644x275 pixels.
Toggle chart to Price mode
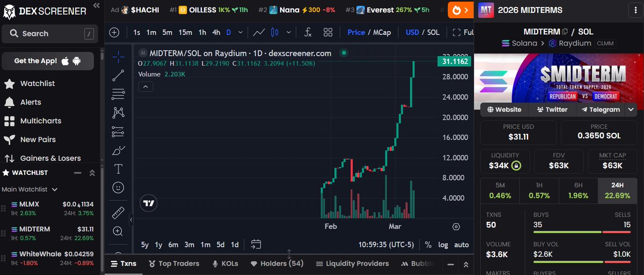click(x=356, y=32)
